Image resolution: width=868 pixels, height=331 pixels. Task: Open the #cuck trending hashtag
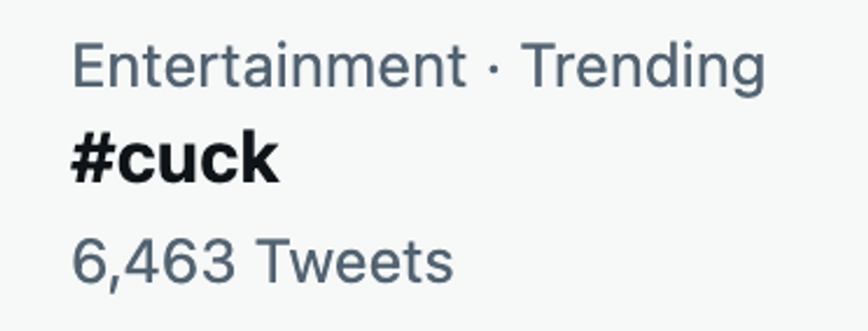click(x=175, y=158)
